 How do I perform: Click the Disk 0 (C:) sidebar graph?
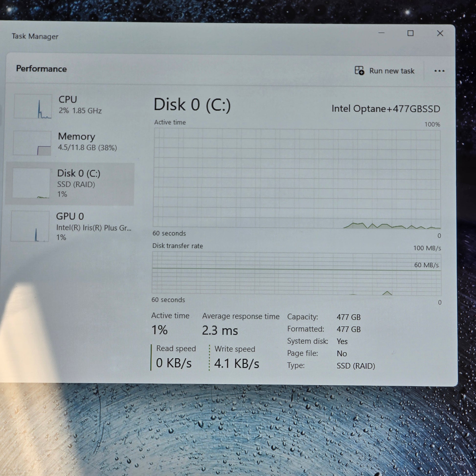tap(31, 183)
